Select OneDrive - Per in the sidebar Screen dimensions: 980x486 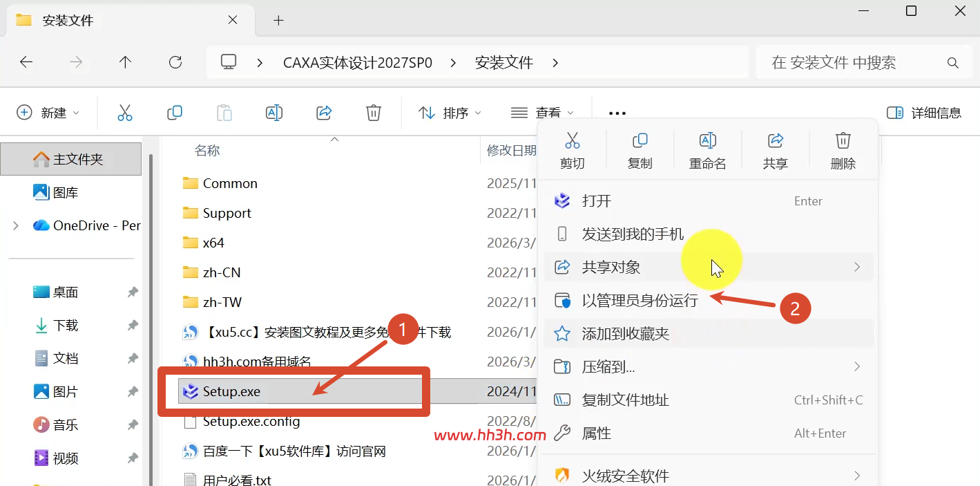tap(86, 225)
